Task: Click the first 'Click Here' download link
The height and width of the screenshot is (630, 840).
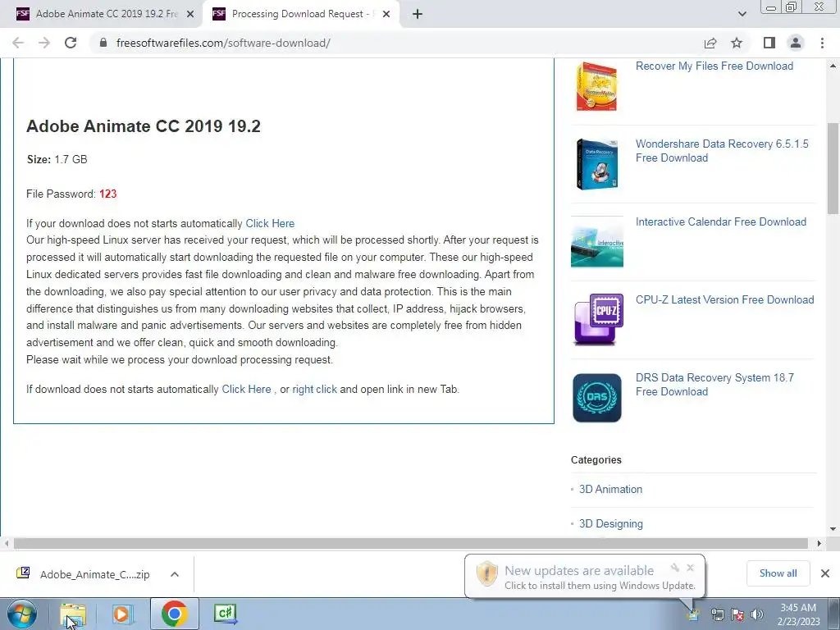Action: (x=270, y=223)
